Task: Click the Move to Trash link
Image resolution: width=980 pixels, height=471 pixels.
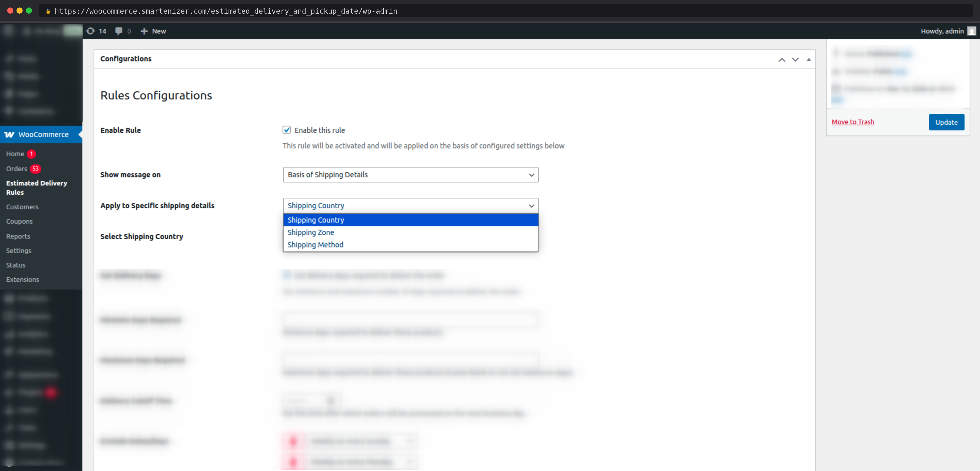Action: (853, 122)
